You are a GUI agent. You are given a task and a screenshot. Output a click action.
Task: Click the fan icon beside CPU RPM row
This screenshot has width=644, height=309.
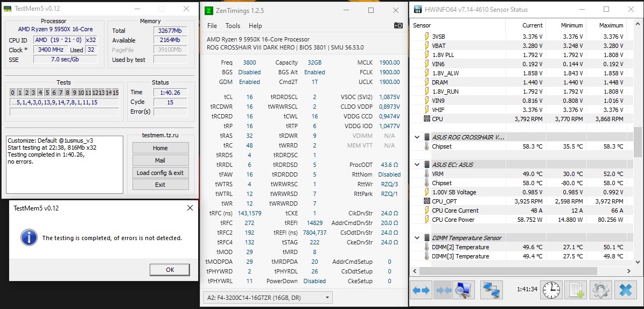(427, 119)
